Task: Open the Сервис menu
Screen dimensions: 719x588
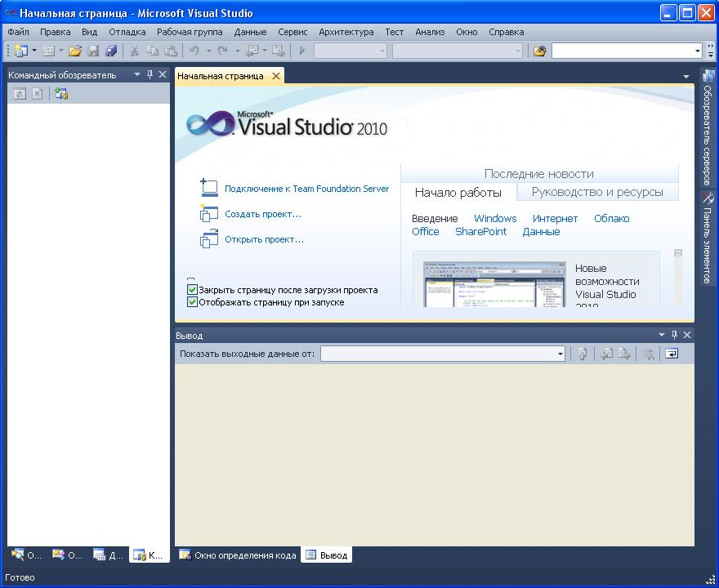Action: 293,32
